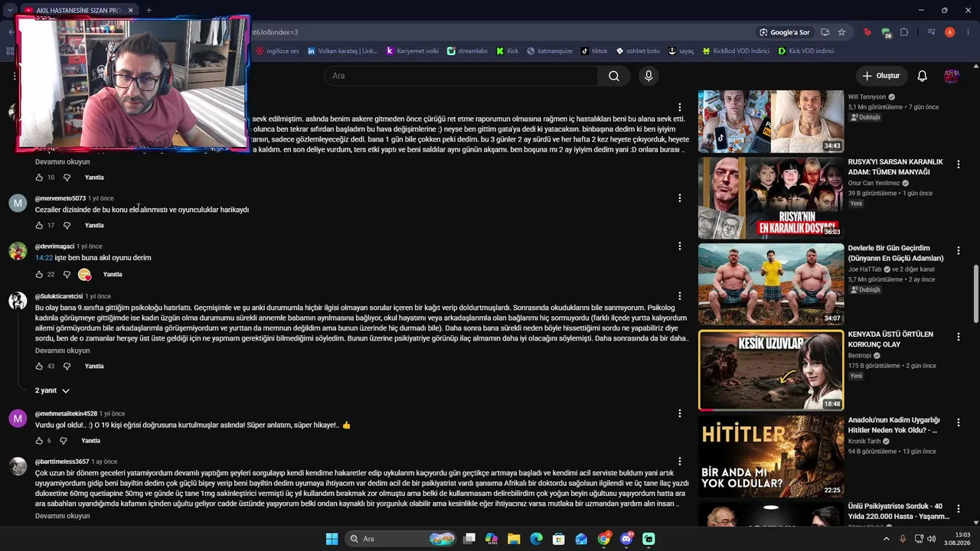980x551 pixels.
Task: Open the Oluştur create menu
Action: tap(880, 76)
